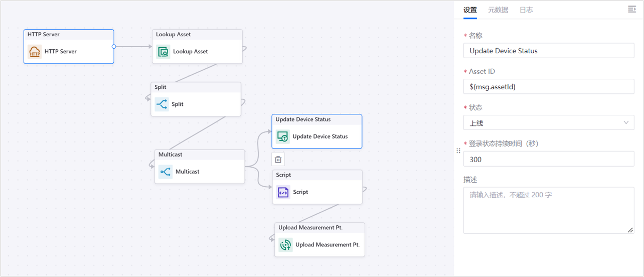This screenshot has width=644, height=277.
Task: Grab the panel resize drag handle
Action: (x=458, y=151)
